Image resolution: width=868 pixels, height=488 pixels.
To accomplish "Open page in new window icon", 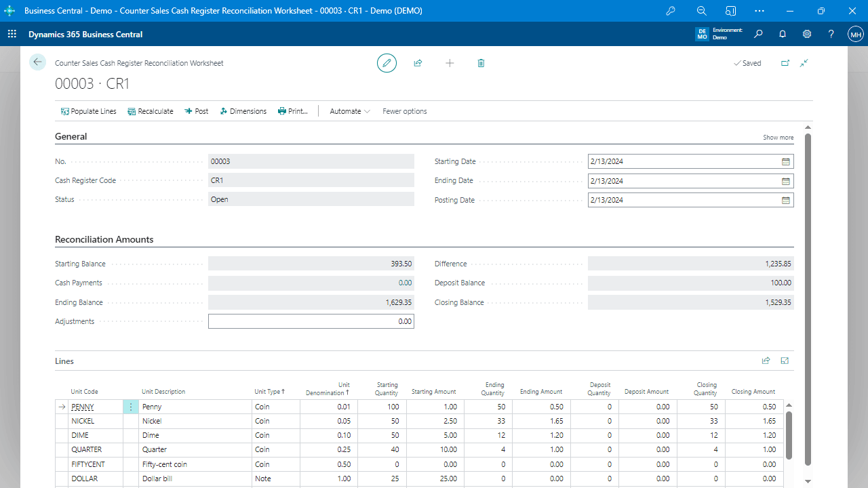I will pos(785,63).
